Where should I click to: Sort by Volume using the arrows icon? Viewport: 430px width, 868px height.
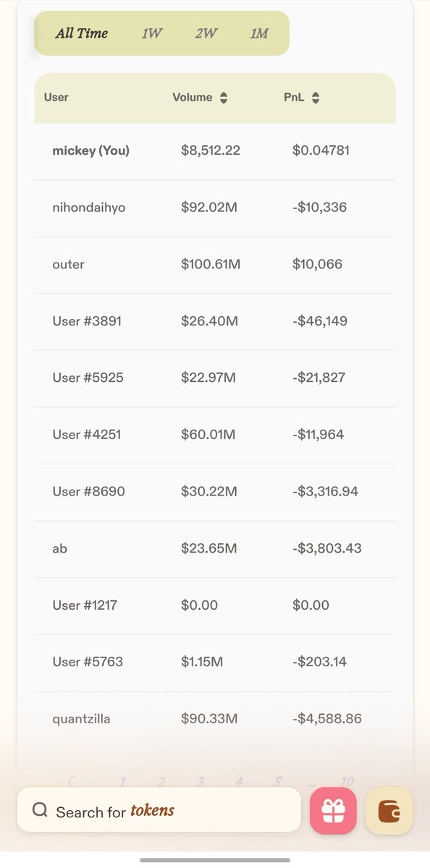tap(224, 98)
